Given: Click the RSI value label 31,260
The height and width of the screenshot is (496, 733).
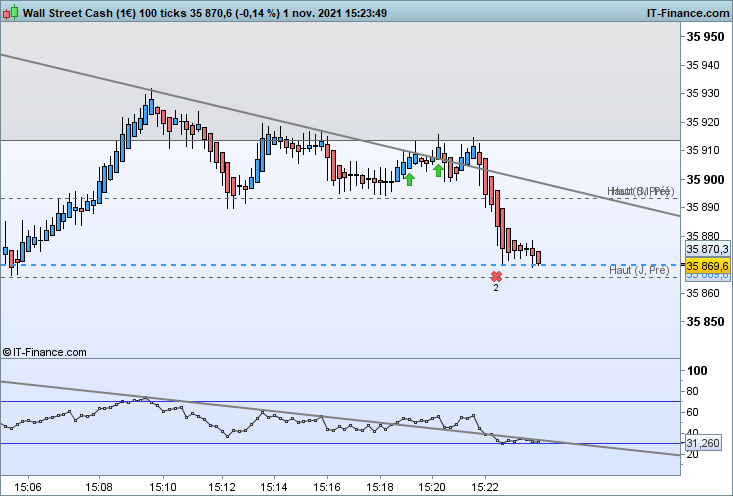Looking at the screenshot, I should tap(703, 443).
